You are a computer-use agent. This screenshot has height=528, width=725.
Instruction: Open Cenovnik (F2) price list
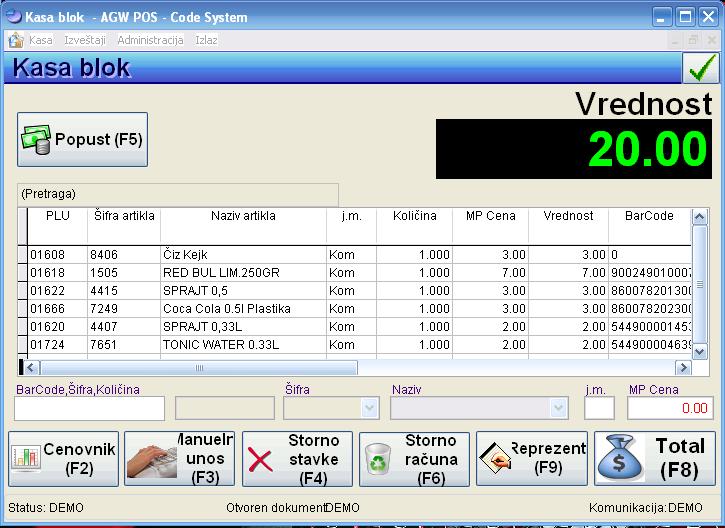pos(65,458)
